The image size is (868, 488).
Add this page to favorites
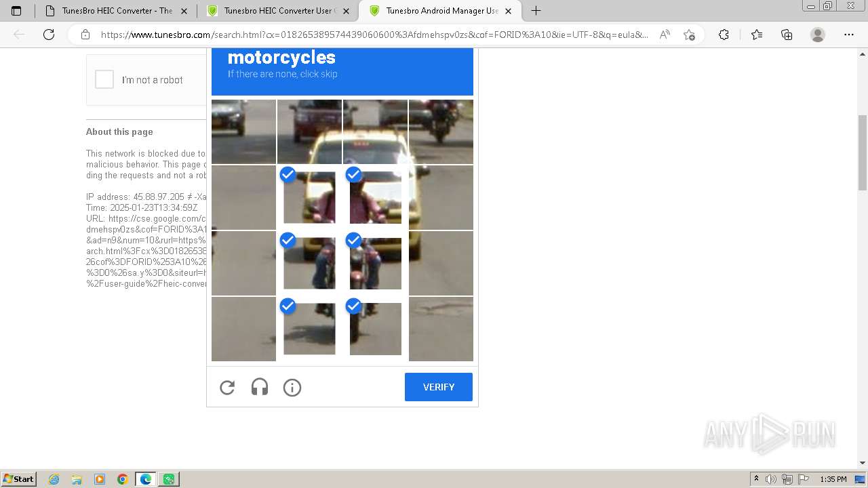[689, 35]
